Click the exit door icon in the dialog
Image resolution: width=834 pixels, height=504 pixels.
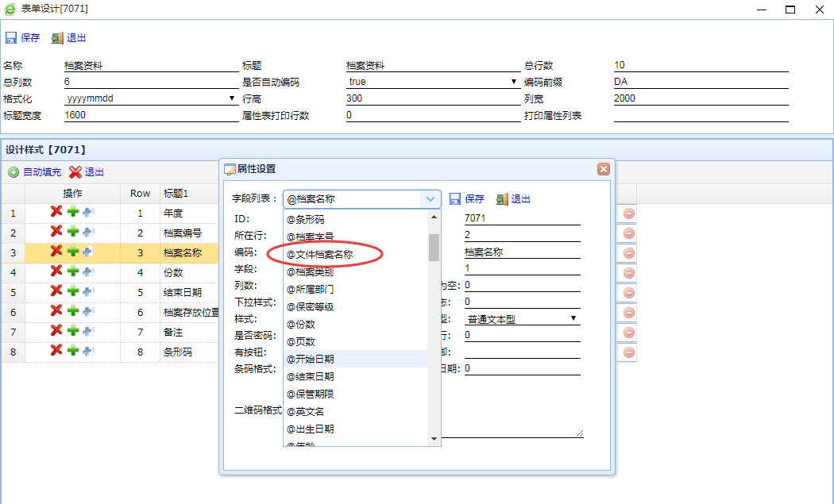(x=501, y=199)
